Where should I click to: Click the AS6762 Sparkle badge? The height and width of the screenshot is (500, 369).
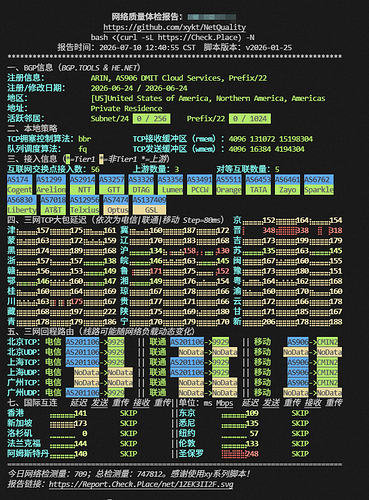click(319, 184)
